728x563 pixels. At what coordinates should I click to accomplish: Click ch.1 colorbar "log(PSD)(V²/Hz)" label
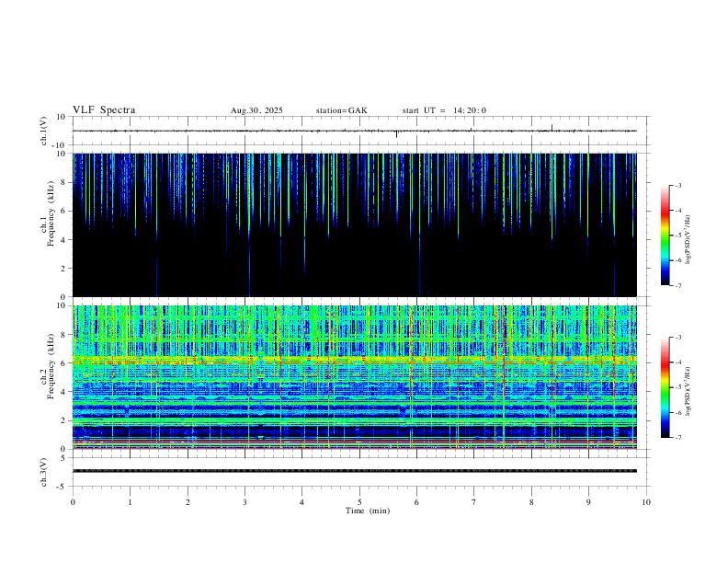click(x=688, y=239)
